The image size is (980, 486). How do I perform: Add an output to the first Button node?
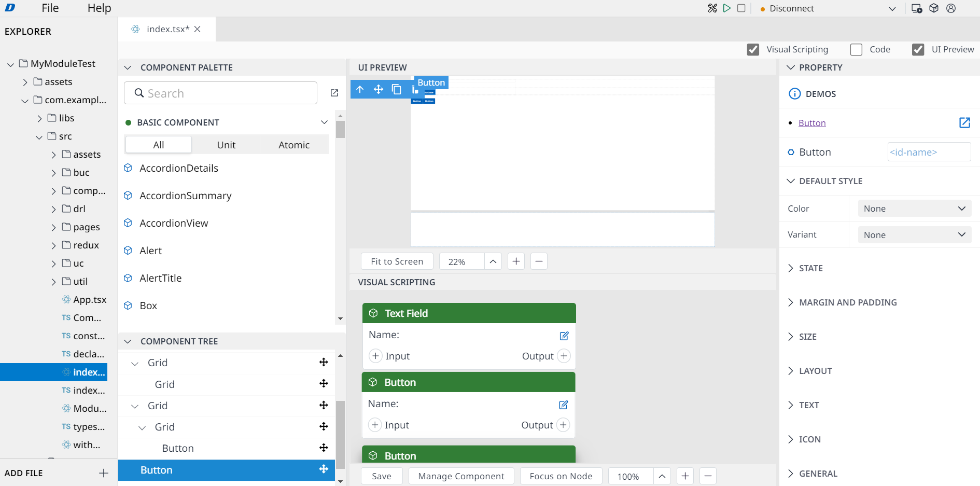tap(563, 425)
